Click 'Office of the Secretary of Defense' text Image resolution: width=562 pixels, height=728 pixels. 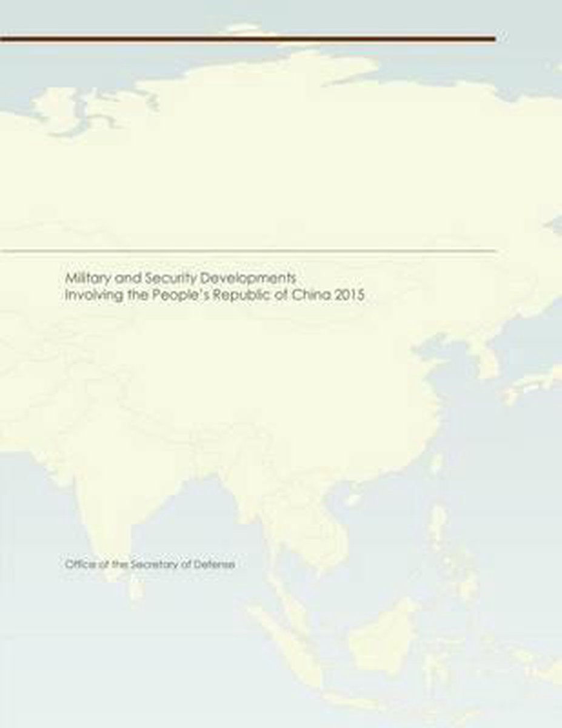tap(150, 564)
